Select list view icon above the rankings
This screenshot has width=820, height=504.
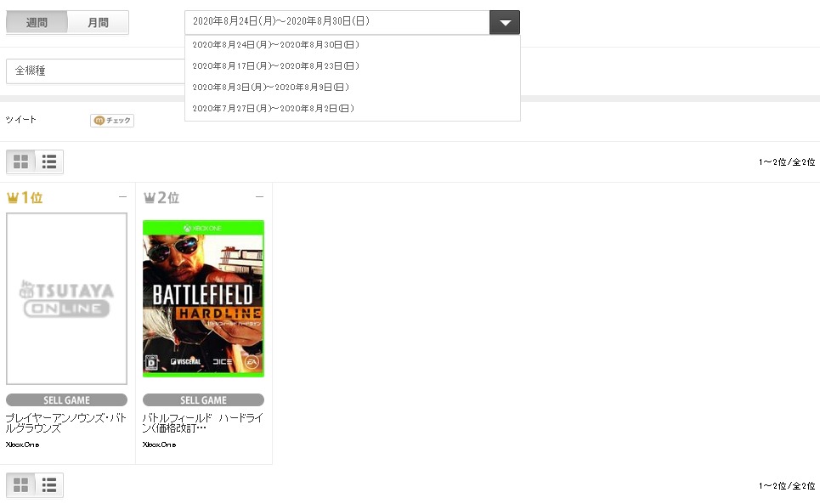49,161
